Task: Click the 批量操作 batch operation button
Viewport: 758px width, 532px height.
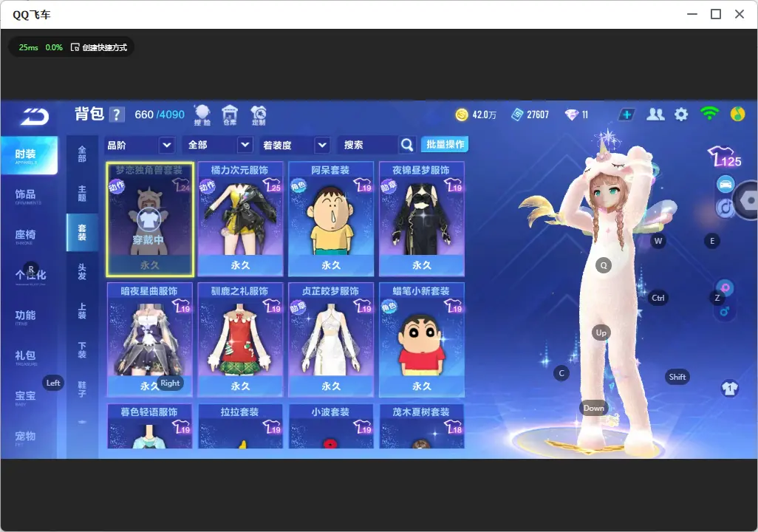Action: [x=445, y=145]
